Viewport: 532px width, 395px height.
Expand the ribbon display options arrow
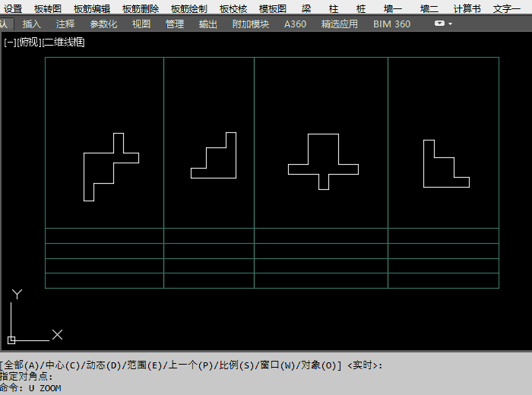point(450,24)
